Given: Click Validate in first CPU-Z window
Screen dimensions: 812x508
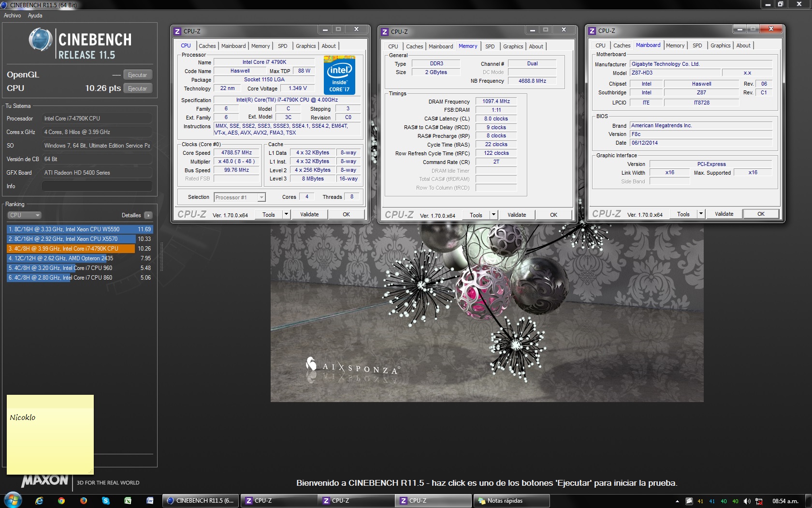Looking at the screenshot, I should 309,214.
